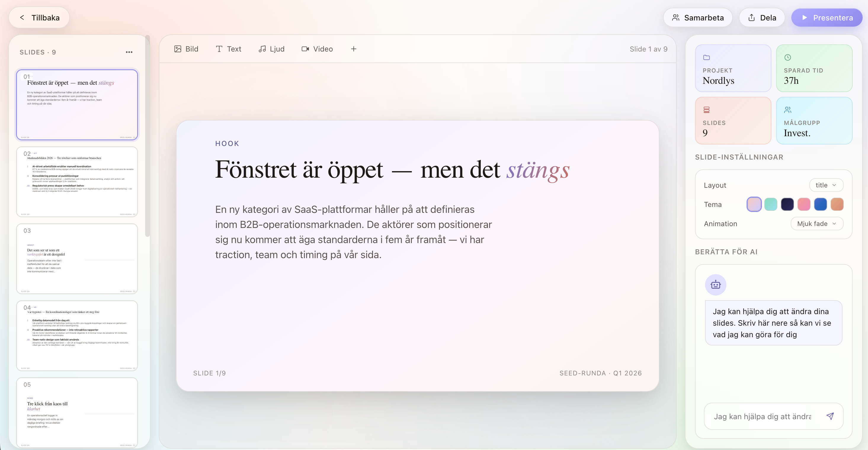Image resolution: width=868 pixels, height=450 pixels.
Task: Open slide 04 Vår hypotes thumbnail
Action: coord(77,335)
